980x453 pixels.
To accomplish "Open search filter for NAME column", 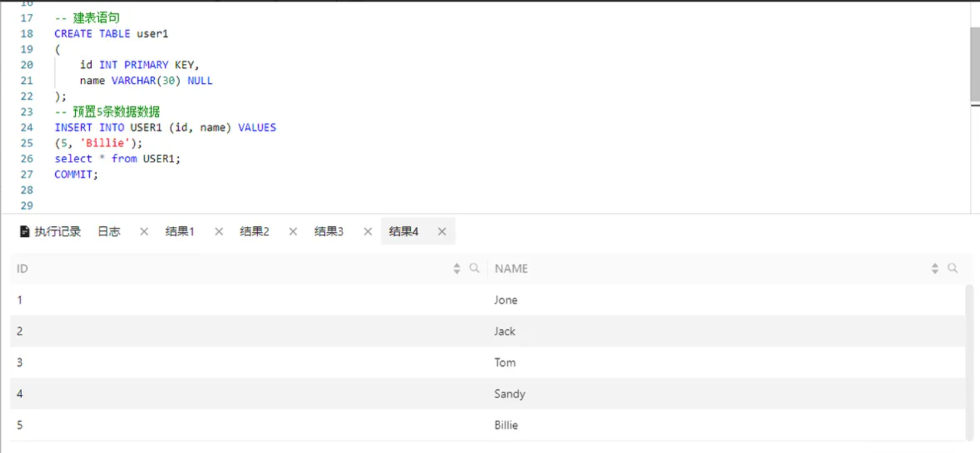I will 952,268.
